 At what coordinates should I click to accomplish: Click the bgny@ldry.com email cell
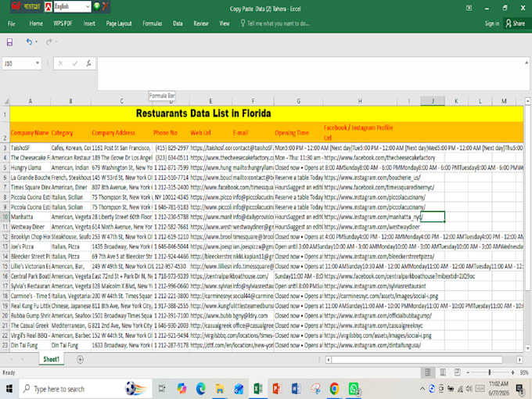(253, 315)
